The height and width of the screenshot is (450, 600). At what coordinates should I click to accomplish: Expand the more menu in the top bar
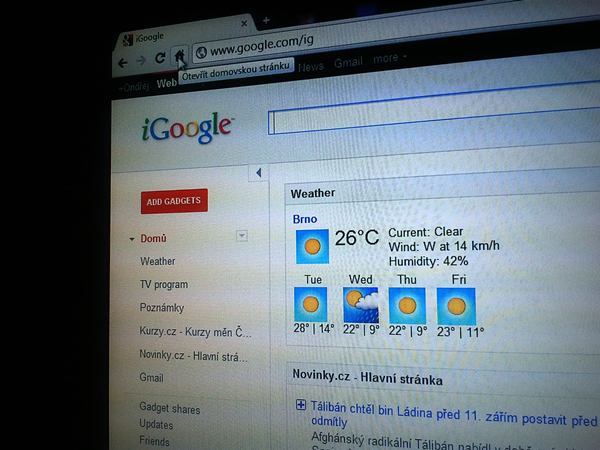(x=389, y=59)
